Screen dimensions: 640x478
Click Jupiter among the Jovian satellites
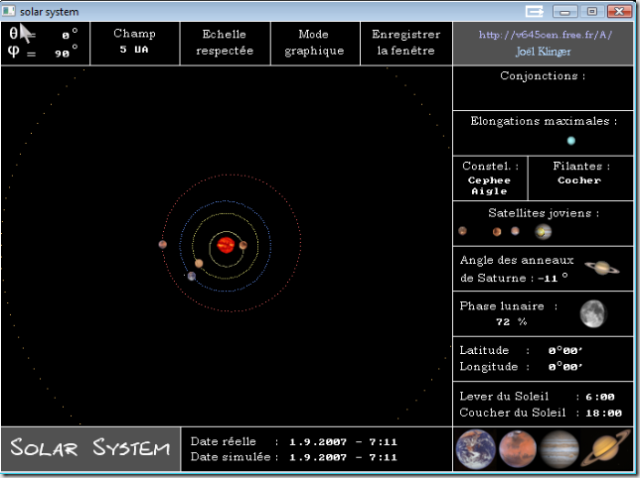pyautogui.click(x=543, y=231)
